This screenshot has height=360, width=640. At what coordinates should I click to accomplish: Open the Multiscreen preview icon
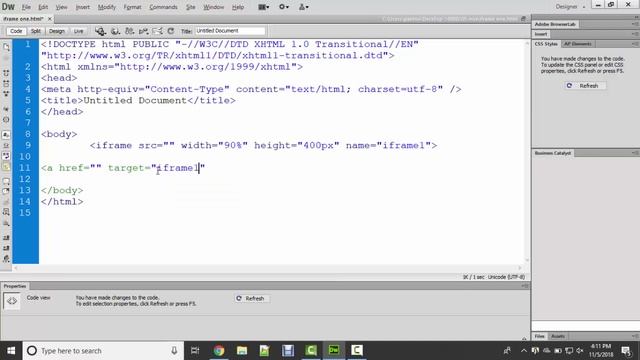100,31
